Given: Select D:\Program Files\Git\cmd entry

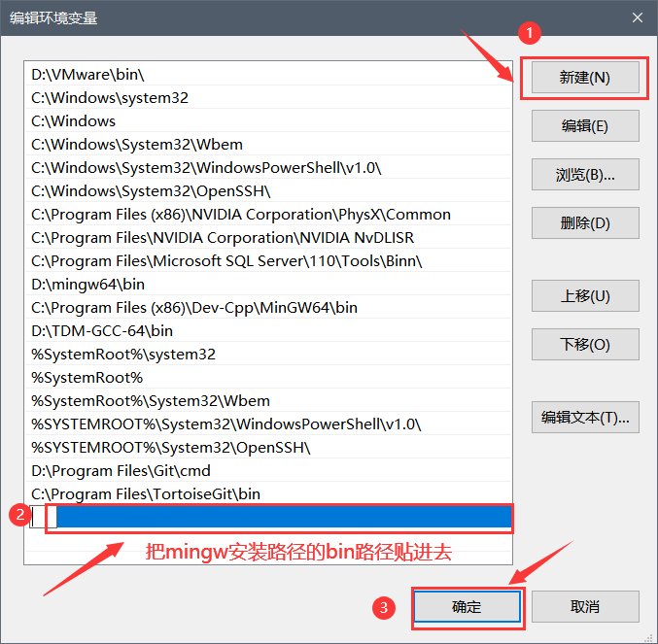Looking at the screenshot, I should [x=268, y=471].
